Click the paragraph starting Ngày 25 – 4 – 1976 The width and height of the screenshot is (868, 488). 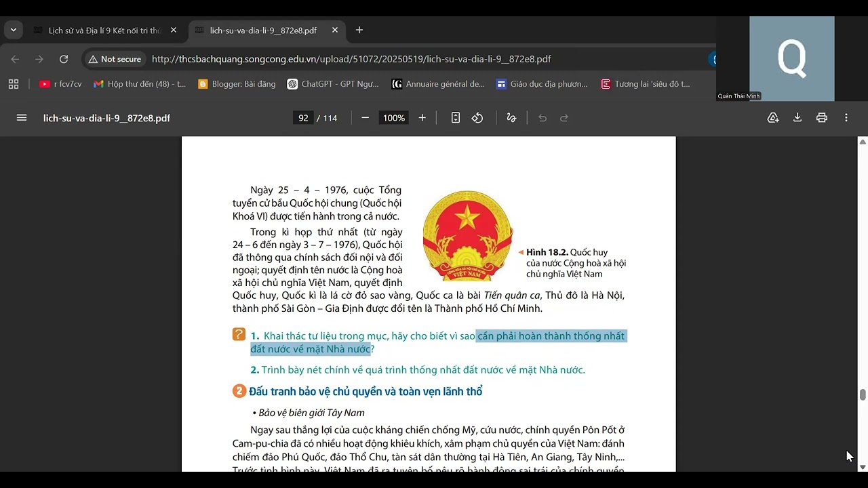(317, 203)
